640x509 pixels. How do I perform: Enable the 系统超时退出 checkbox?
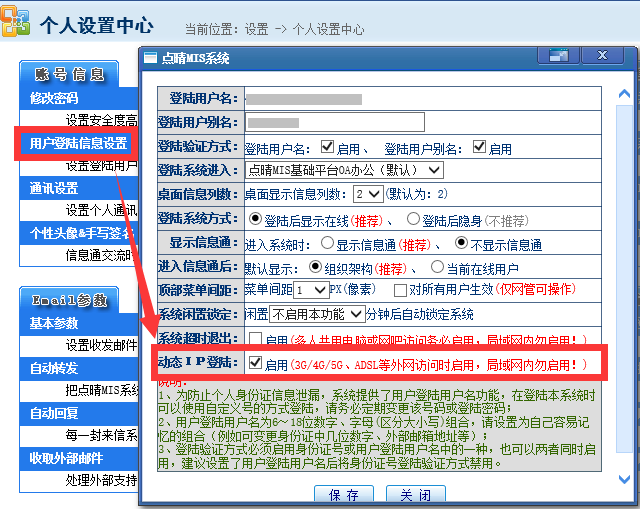256,338
